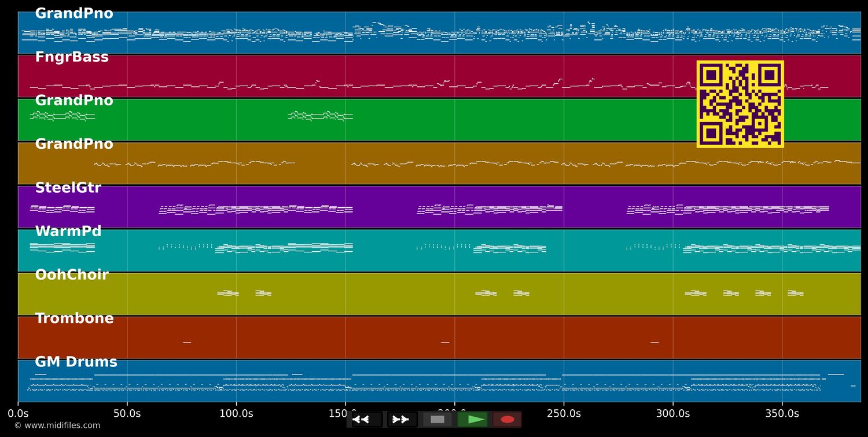Select the WarmPd track label
This screenshot has width=868, height=437.
[68, 232]
